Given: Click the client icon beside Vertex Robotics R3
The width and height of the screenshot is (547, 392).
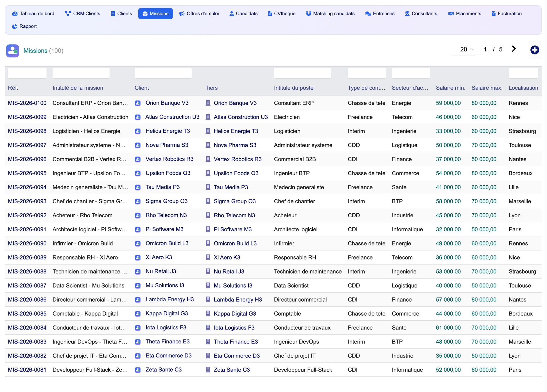Looking at the screenshot, I should click(x=138, y=159).
